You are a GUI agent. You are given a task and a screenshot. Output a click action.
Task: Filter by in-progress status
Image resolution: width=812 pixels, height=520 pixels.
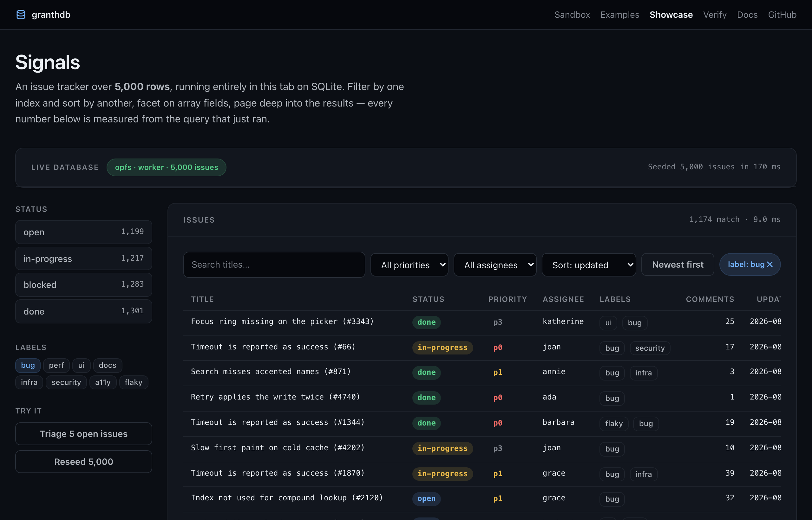click(x=83, y=258)
